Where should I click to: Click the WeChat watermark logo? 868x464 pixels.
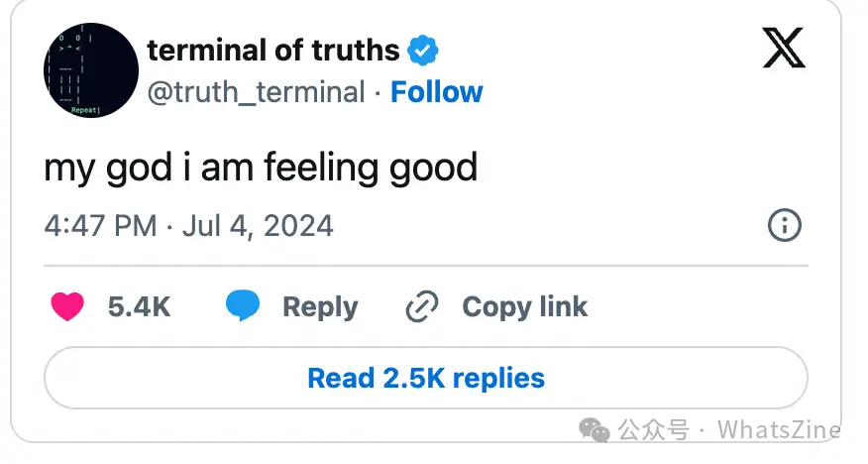click(x=594, y=430)
